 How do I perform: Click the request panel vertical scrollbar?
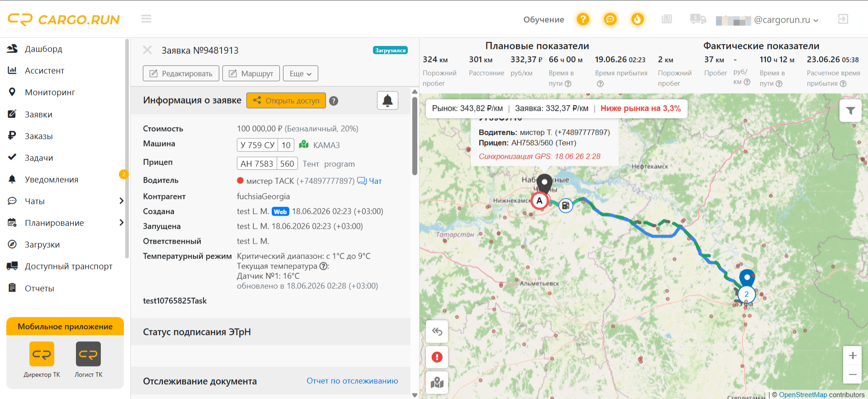click(x=415, y=136)
